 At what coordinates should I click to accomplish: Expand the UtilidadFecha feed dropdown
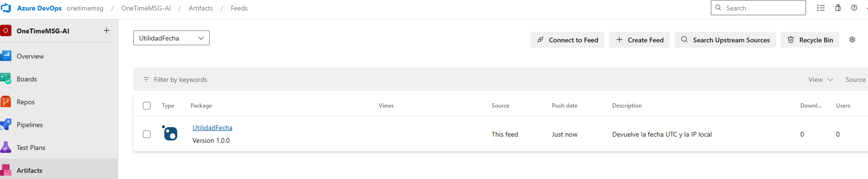coord(172,38)
